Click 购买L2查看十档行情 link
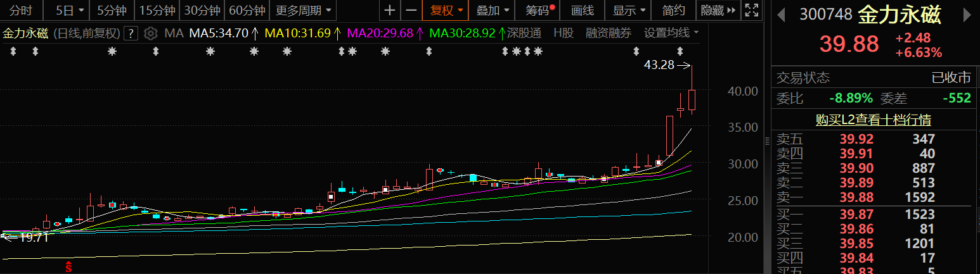 click(x=874, y=120)
